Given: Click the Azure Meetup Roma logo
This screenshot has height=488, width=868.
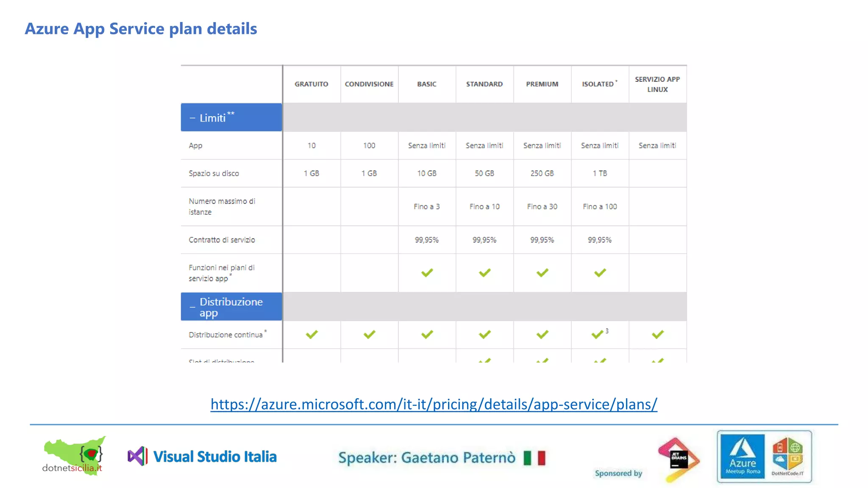Looking at the screenshot, I should 743,457.
